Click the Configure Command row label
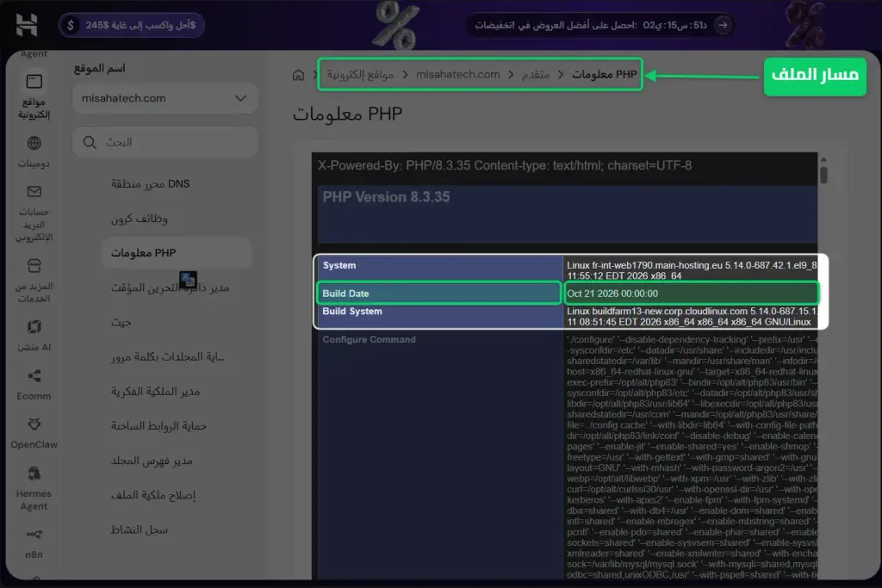This screenshot has width=882, height=588. click(369, 339)
